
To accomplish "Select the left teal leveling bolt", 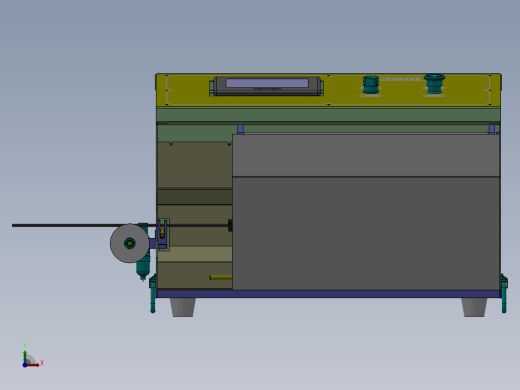I will tap(153, 294).
